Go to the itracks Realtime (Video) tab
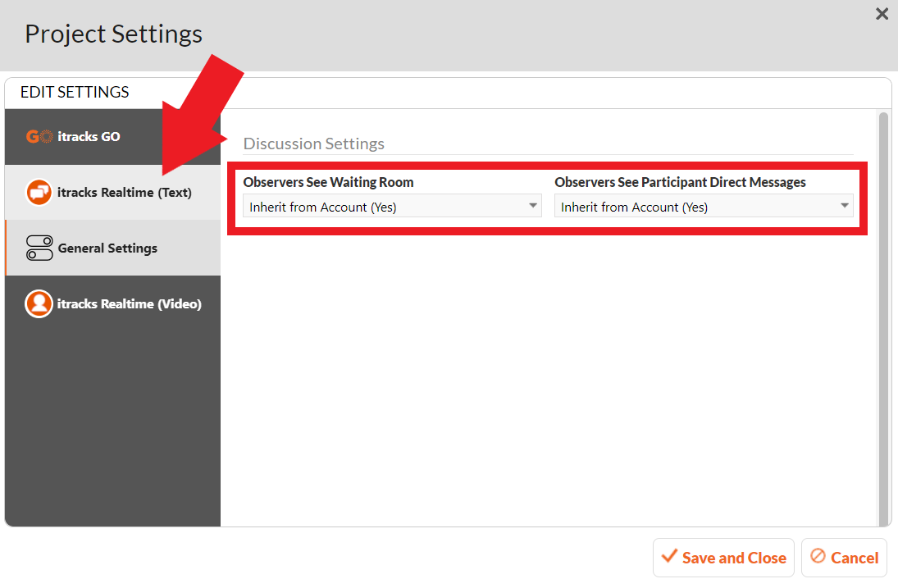Image resolution: width=898 pixels, height=588 pixels. point(113,303)
